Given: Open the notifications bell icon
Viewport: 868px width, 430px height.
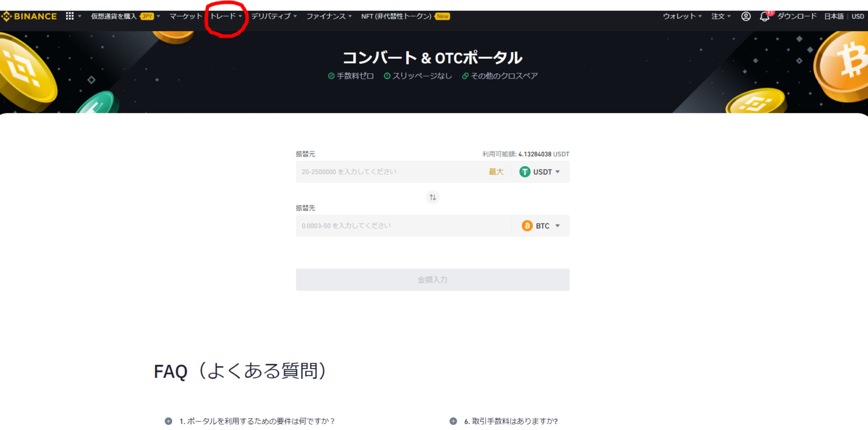Looking at the screenshot, I should pyautogui.click(x=765, y=16).
